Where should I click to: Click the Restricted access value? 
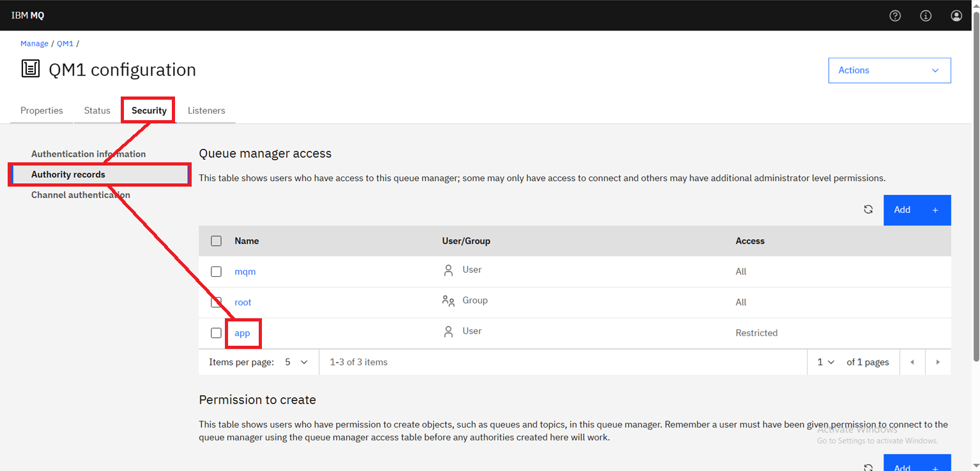[756, 333]
